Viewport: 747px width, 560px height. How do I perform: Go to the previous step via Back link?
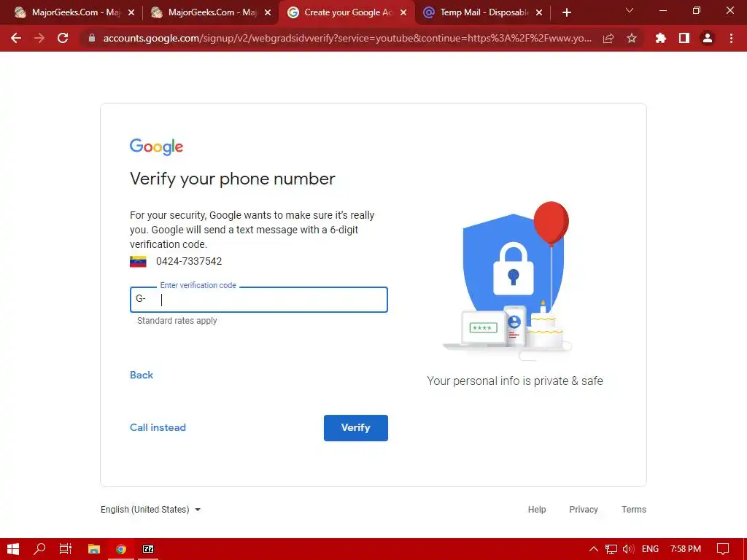click(x=142, y=376)
